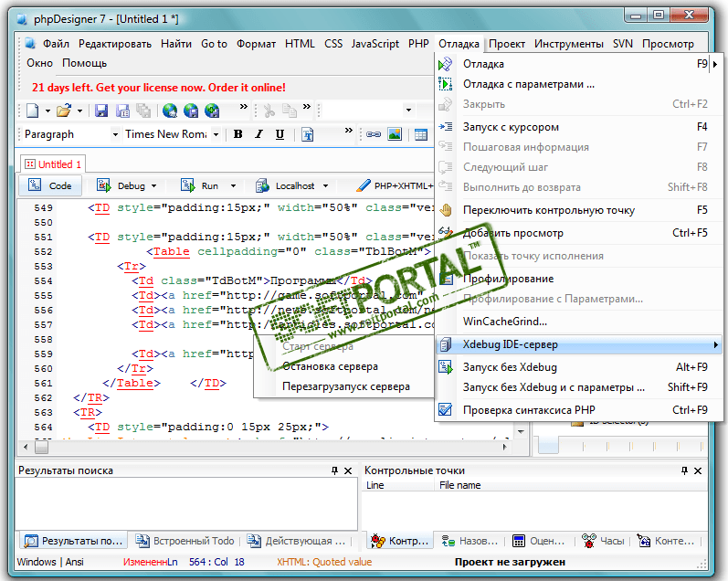The width and height of the screenshot is (728, 581).
Task: Click the Save file floppy icon
Action: tap(101, 111)
